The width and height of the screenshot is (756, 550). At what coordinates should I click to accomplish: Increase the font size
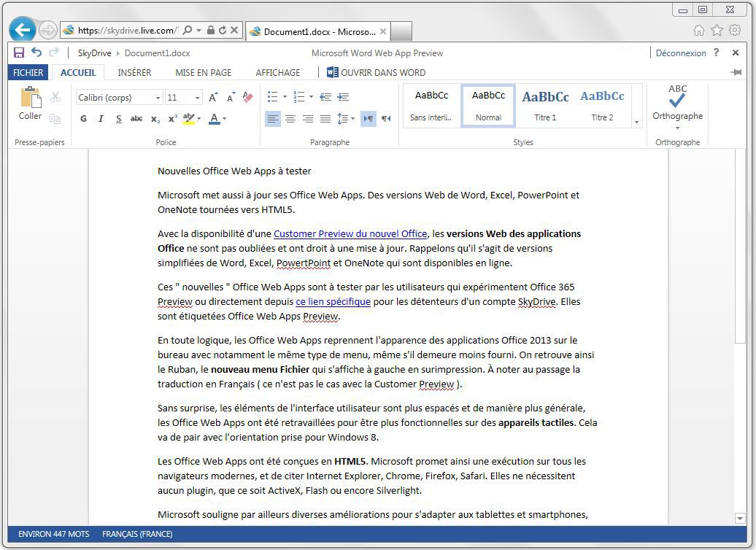click(x=213, y=97)
